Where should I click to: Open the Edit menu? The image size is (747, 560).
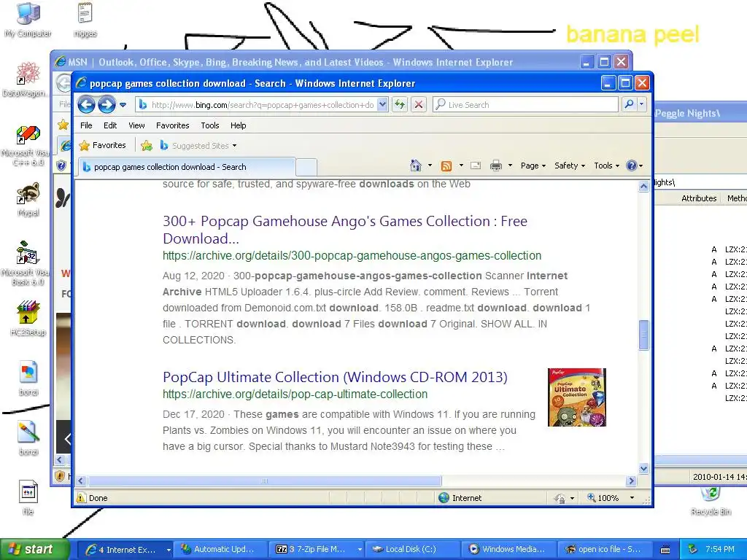(110, 125)
